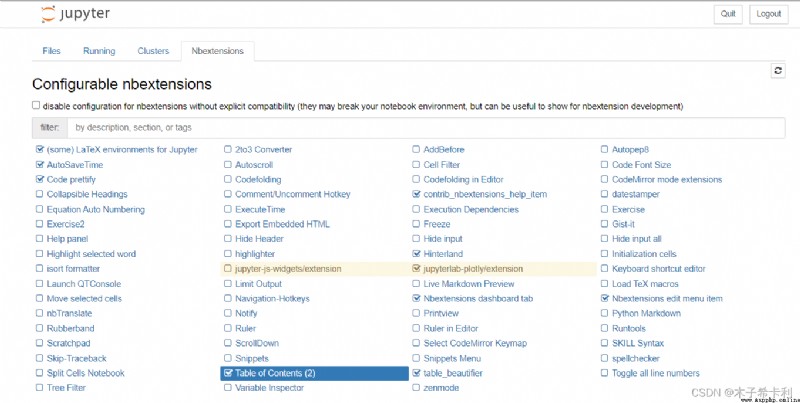This screenshot has height=403, width=800.
Task: Enable the Collapsible Headings extension
Action: point(40,194)
